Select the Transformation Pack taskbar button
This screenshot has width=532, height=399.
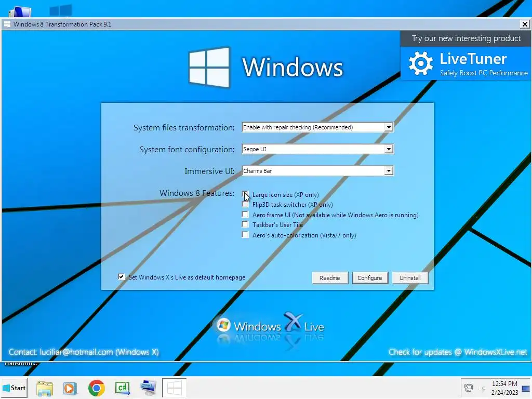(x=174, y=388)
